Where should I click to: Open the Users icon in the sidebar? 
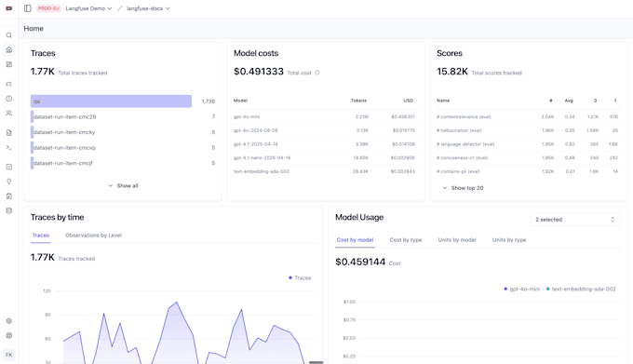(x=9, y=114)
